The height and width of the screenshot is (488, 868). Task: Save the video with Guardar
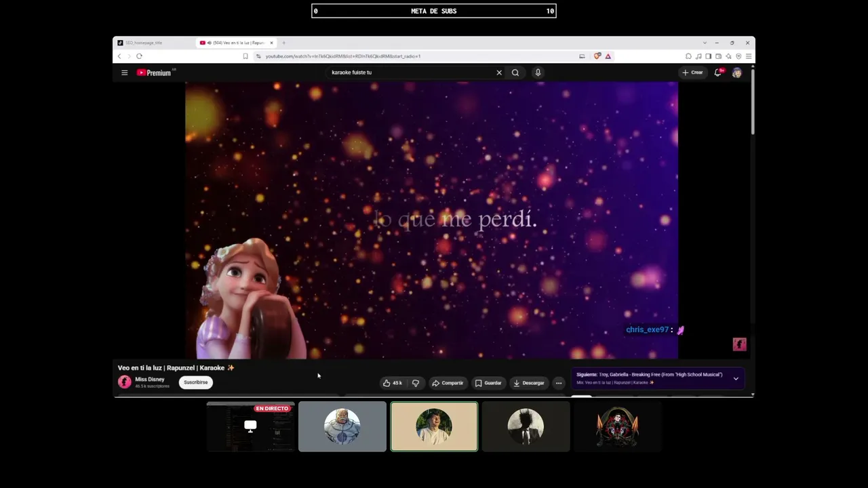[488, 383]
